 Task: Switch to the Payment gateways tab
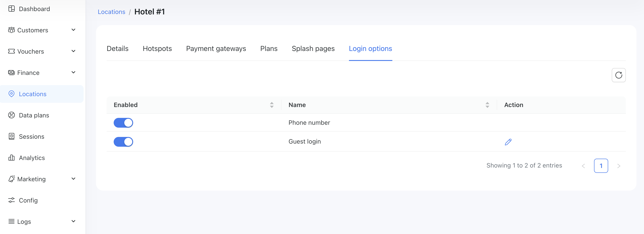[x=216, y=49]
